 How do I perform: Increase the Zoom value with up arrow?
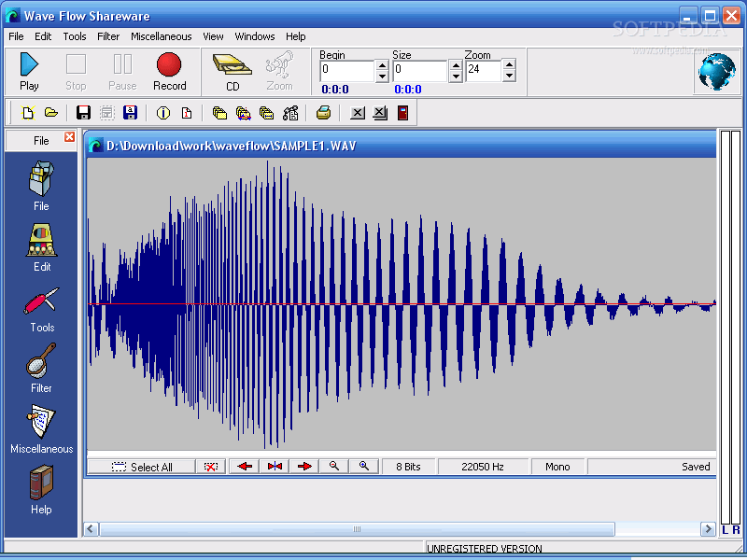coord(509,65)
